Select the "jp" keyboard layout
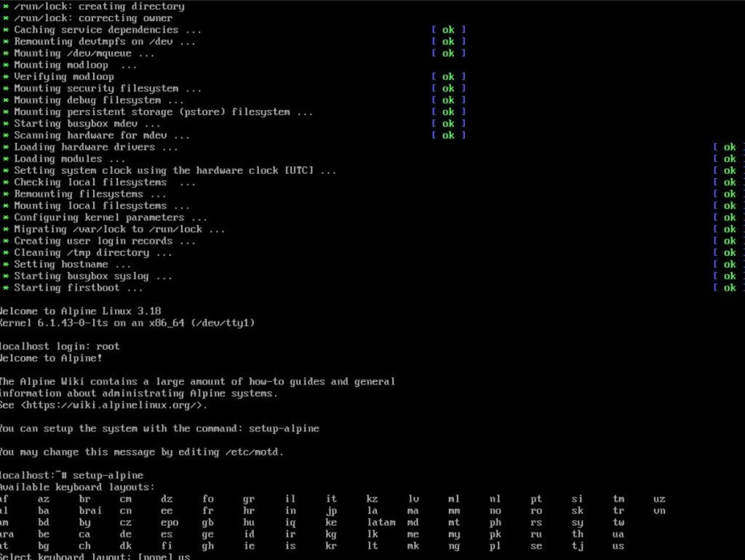Viewport: 745px width, 560px height. pos(332,511)
